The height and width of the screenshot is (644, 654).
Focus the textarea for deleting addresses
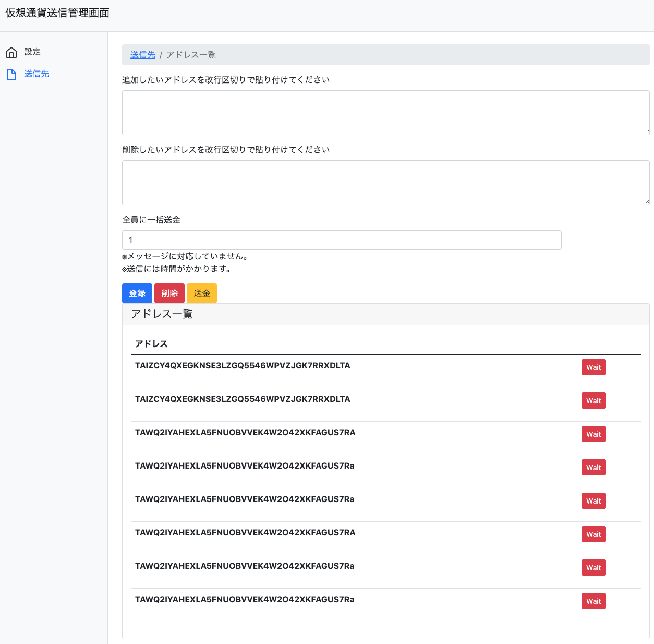[x=385, y=182]
